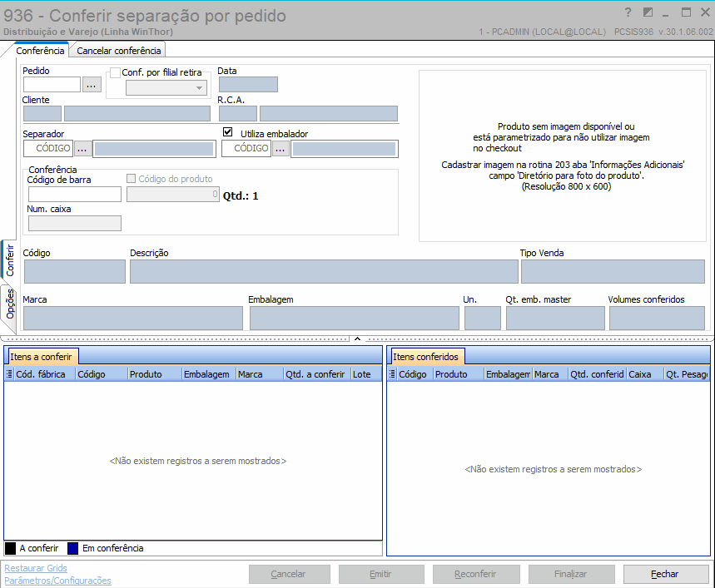The height and width of the screenshot is (588, 715).
Task: Open the Parâmetros/Configurações link
Action: [x=58, y=581]
